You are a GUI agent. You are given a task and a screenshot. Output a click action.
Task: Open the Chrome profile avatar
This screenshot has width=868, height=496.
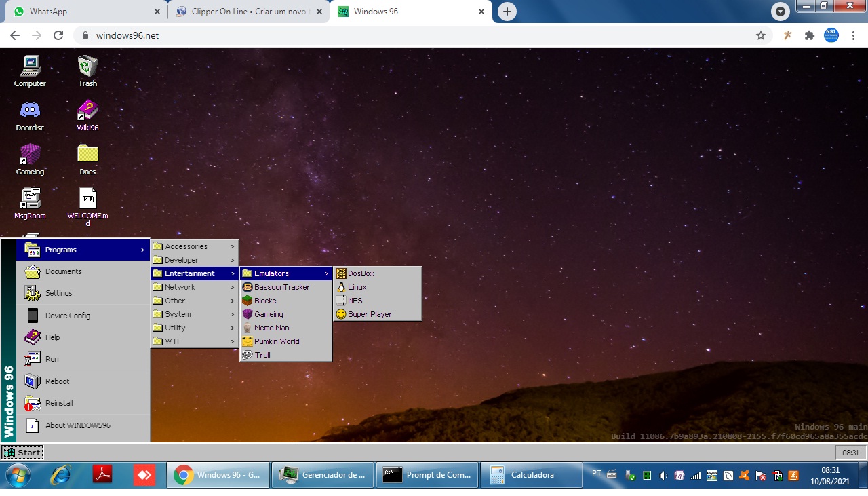click(831, 35)
